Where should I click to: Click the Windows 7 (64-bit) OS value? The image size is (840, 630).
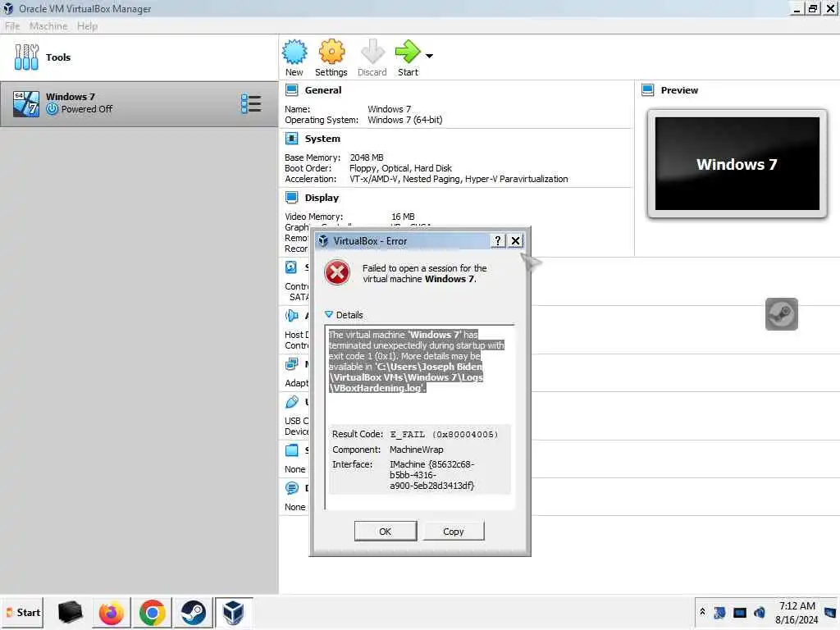point(405,120)
